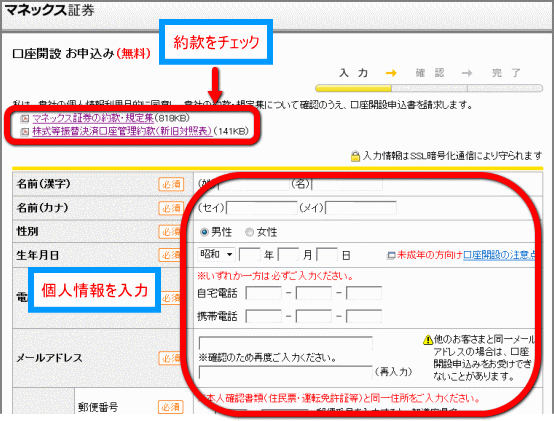Click the 郵便番号 label
The image size is (554, 421).
(98, 407)
